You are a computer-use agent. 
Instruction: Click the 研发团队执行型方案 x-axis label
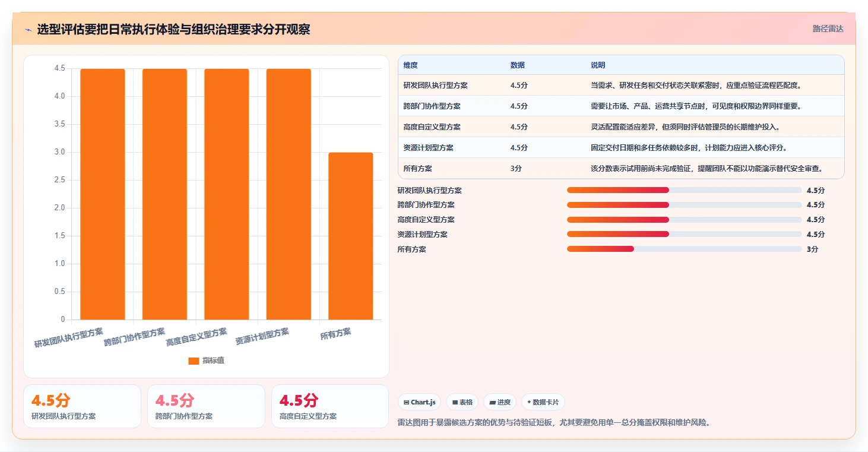pyautogui.click(x=69, y=337)
